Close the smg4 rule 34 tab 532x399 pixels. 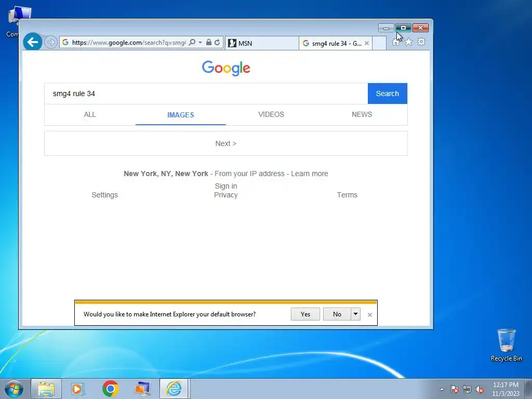point(366,43)
